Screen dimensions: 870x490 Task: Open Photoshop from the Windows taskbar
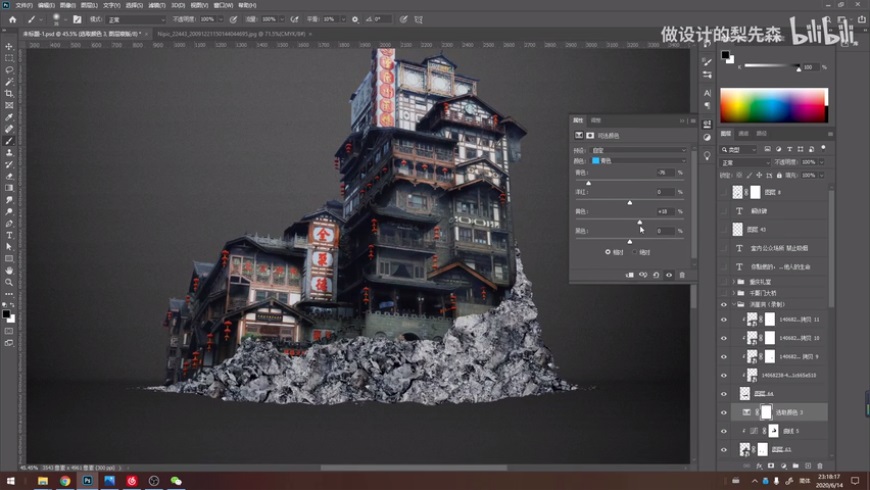click(87, 481)
